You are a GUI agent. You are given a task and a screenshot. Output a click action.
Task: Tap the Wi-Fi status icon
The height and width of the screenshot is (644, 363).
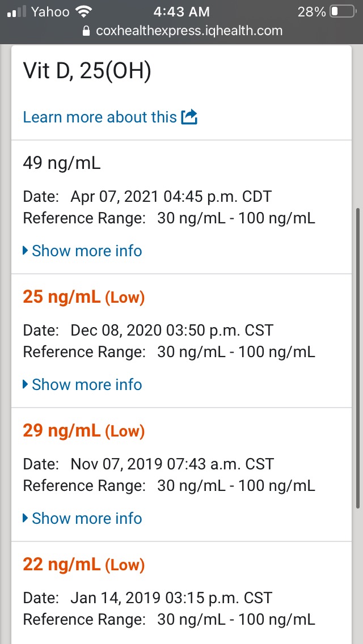(84, 12)
